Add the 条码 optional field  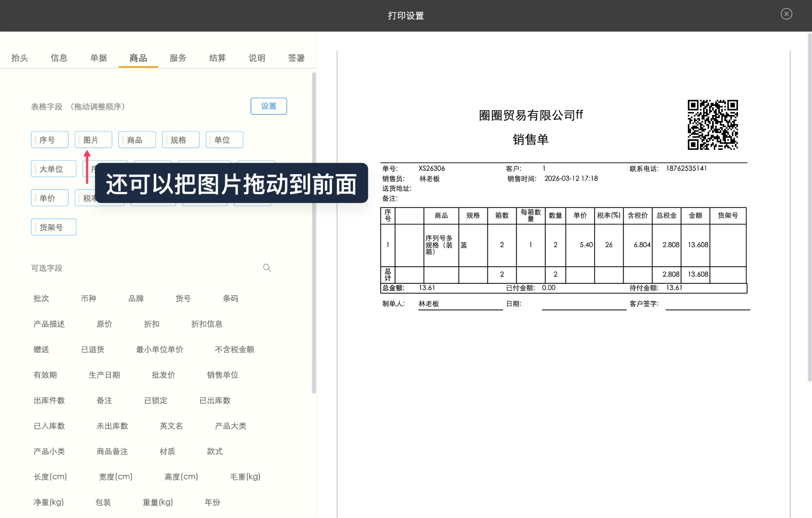tap(231, 298)
